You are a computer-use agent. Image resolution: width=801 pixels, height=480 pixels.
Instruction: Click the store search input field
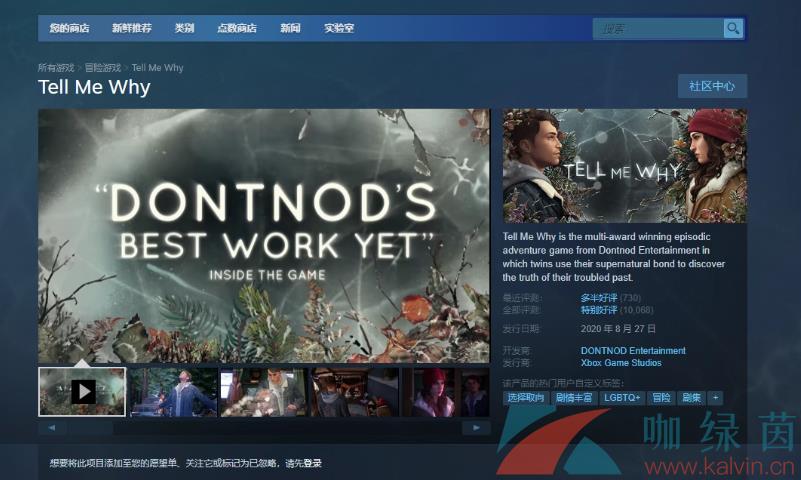(x=658, y=29)
